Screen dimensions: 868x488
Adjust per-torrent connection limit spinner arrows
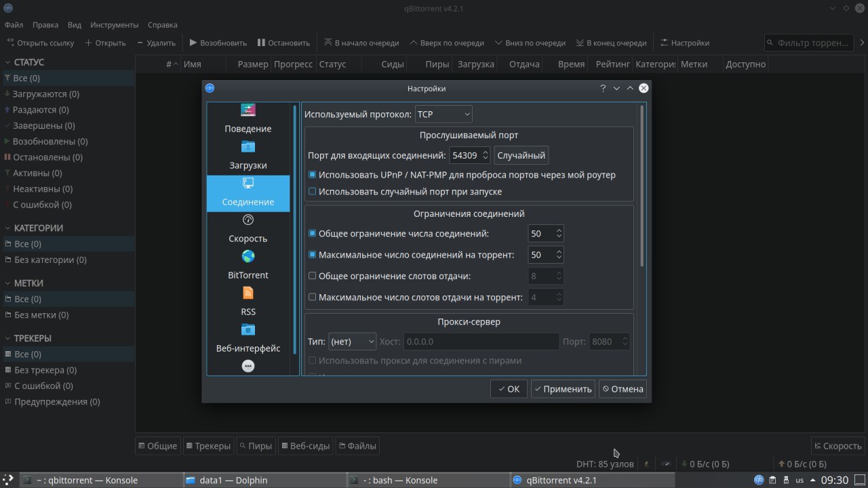point(559,255)
